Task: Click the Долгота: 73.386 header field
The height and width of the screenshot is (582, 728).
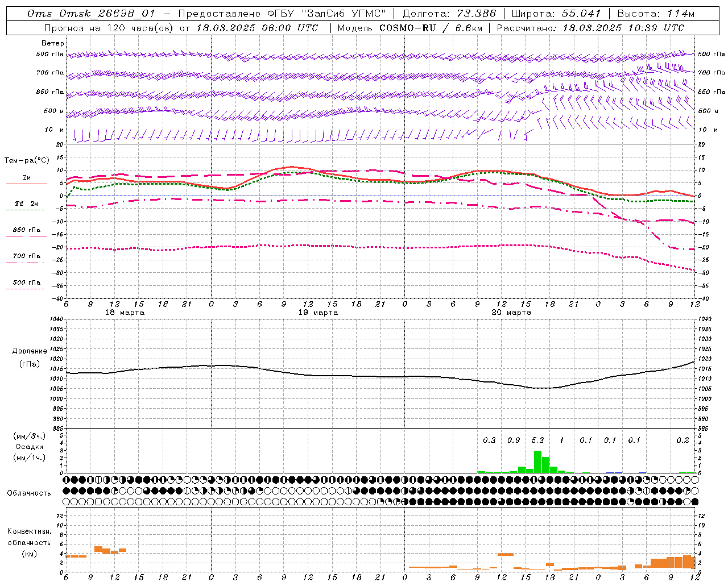Action: point(449,14)
